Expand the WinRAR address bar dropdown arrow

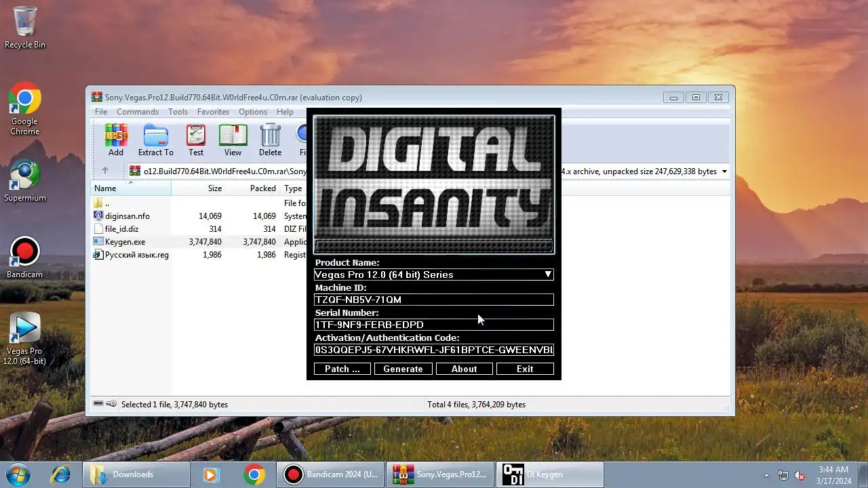pyautogui.click(x=724, y=171)
